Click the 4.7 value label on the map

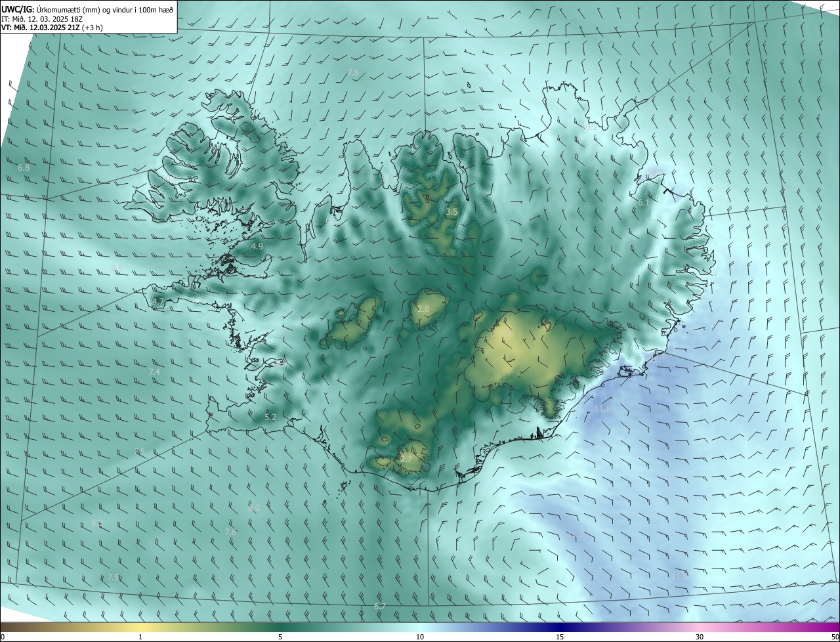pyautogui.click(x=157, y=301)
